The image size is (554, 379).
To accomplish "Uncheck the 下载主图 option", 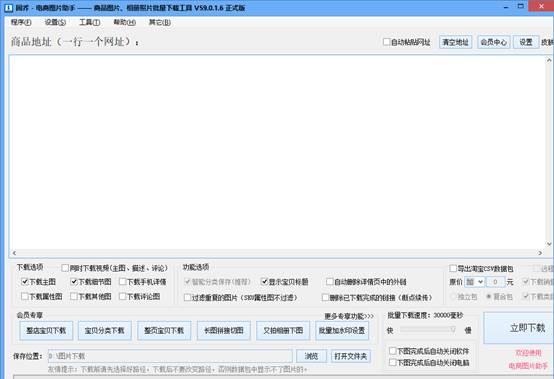I will 24,282.
